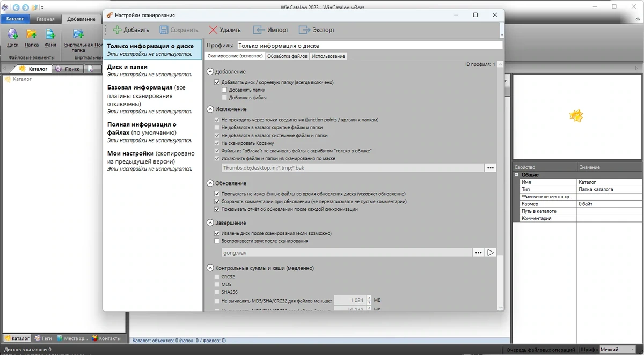This screenshot has width=644, height=355.
Task: Click the folder-up icon in quick access toolbar
Action: [35, 8]
